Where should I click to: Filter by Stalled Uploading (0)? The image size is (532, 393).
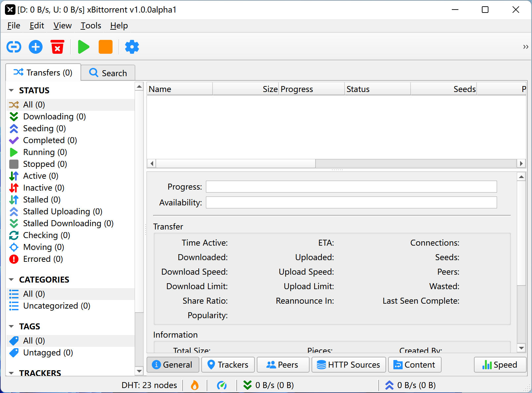pyautogui.click(x=70, y=212)
